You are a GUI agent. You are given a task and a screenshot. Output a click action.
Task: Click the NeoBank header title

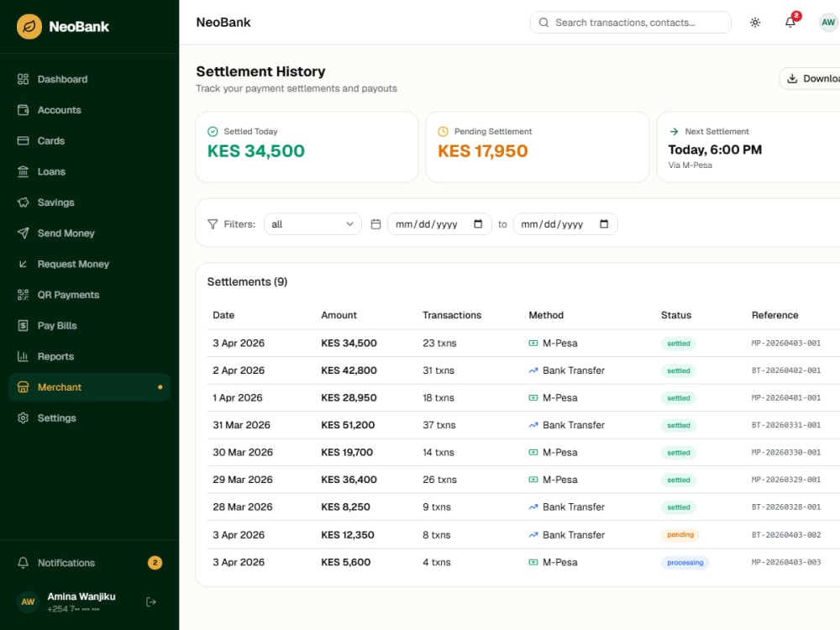(223, 23)
